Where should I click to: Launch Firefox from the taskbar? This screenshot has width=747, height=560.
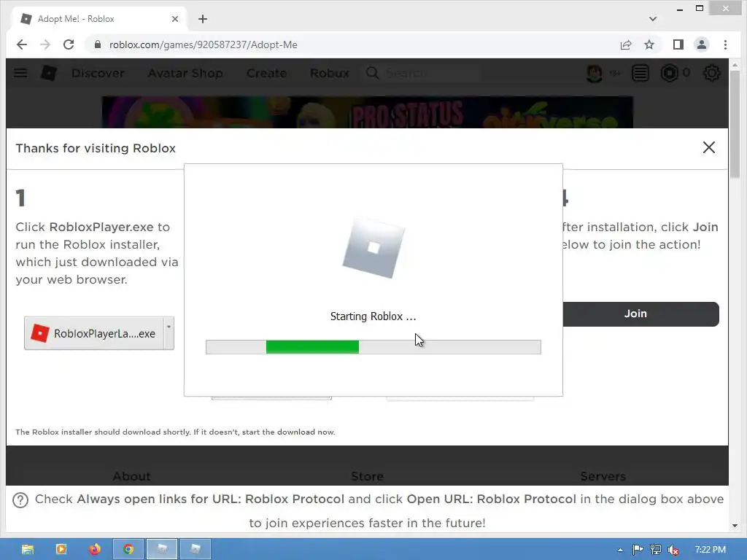click(94, 549)
